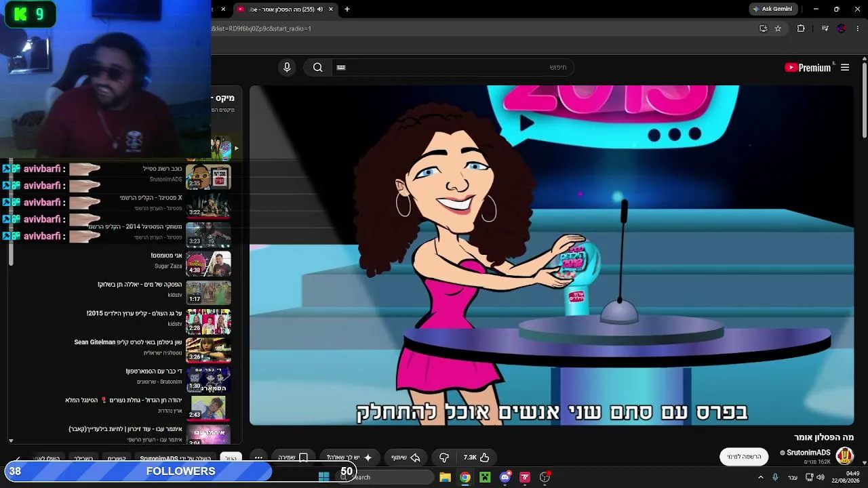Viewport: 868px width, 488px height.
Task: Switch to the YouTube video tab
Action: click(x=285, y=9)
